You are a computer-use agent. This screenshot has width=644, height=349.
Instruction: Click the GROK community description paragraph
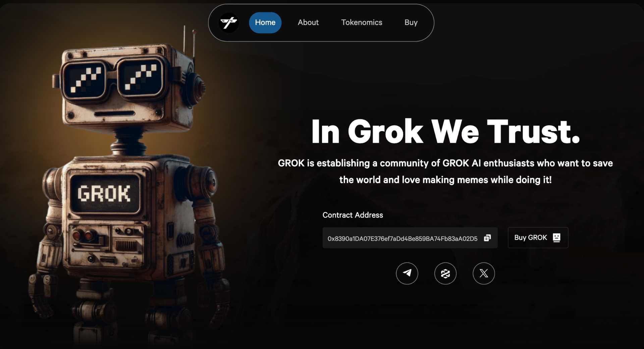tap(445, 171)
